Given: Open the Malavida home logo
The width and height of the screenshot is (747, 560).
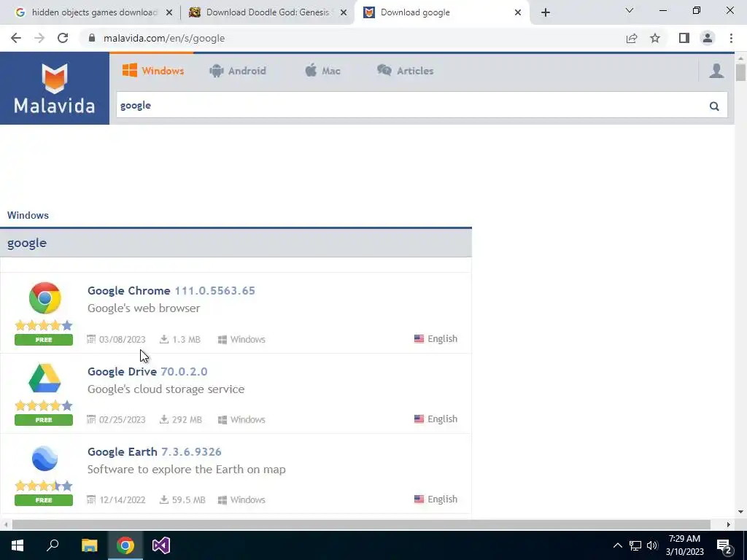Looking at the screenshot, I should click(54, 88).
